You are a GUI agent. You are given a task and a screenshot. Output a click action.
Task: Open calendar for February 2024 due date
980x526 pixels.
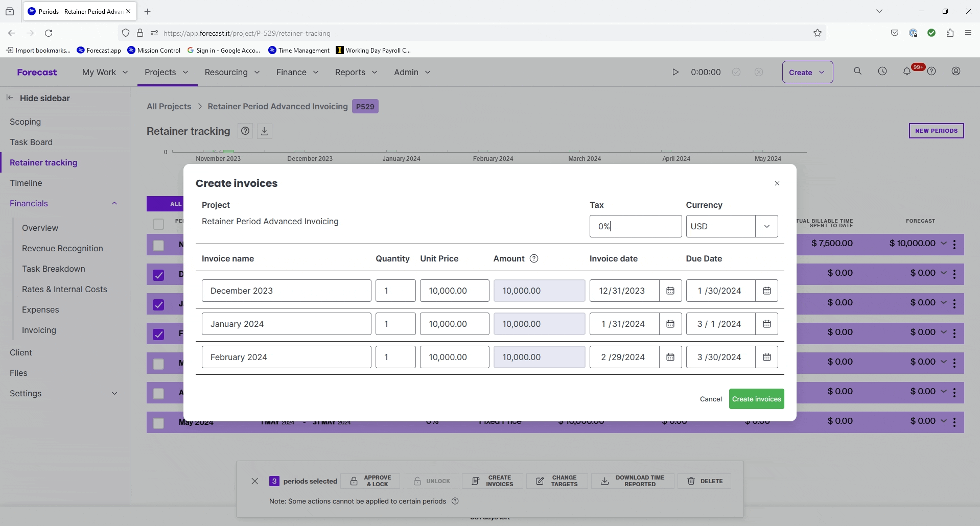pyautogui.click(x=767, y=357)
